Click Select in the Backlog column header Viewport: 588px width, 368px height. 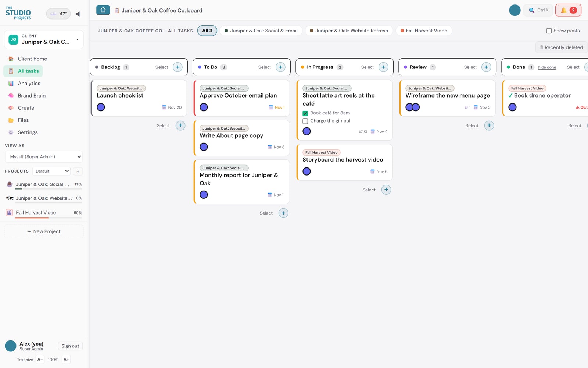161,67
